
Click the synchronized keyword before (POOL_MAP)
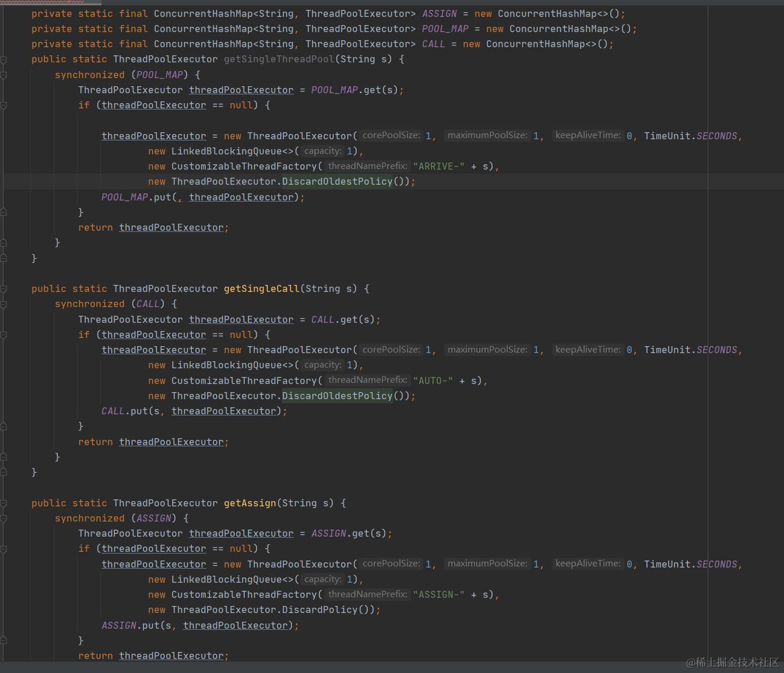[x=90, y=75]
